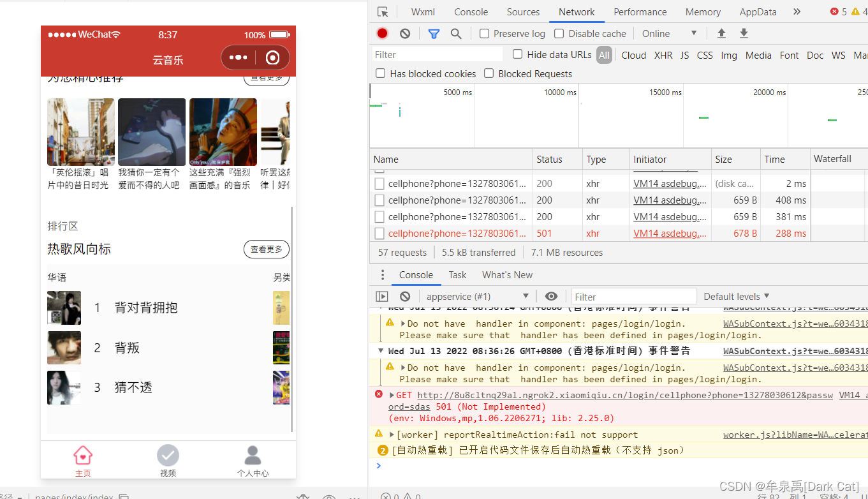Switch to AppData tab
This screenshot has height=499, width=868.
point(758,12)
